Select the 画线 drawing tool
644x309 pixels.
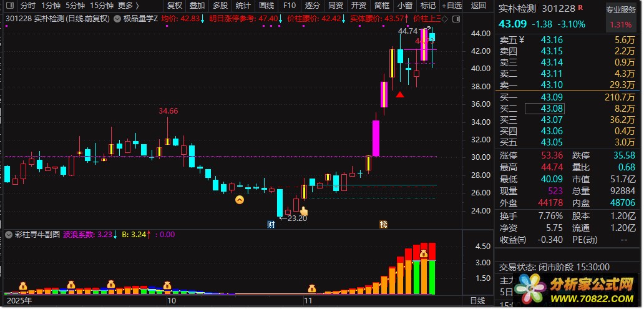click(x=266, y=6)
